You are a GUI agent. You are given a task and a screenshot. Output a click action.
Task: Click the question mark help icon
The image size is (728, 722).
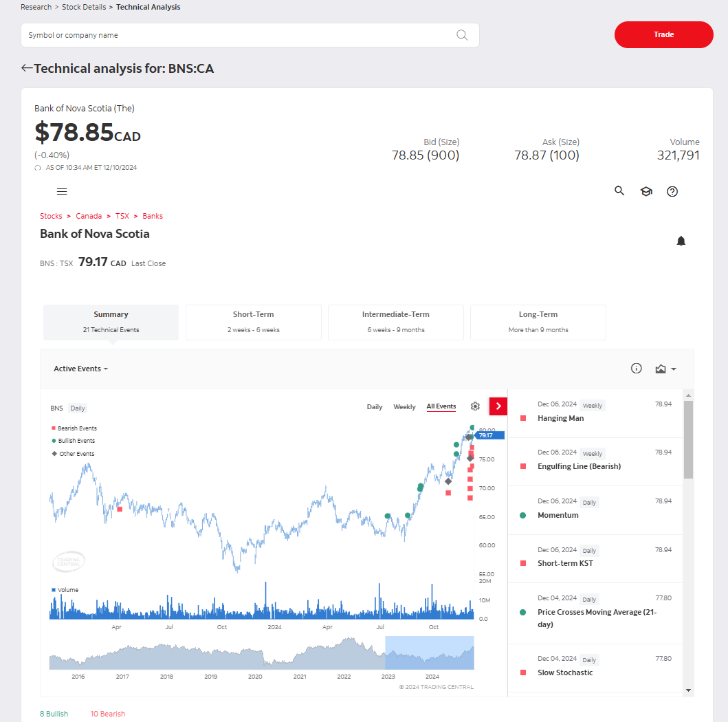[x=672, y=191]
